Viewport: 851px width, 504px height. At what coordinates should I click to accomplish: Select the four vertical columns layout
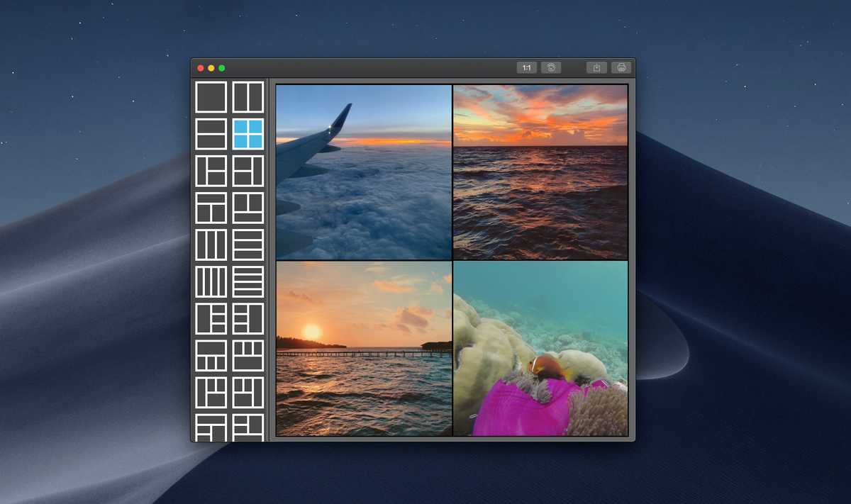coord(211,281)
